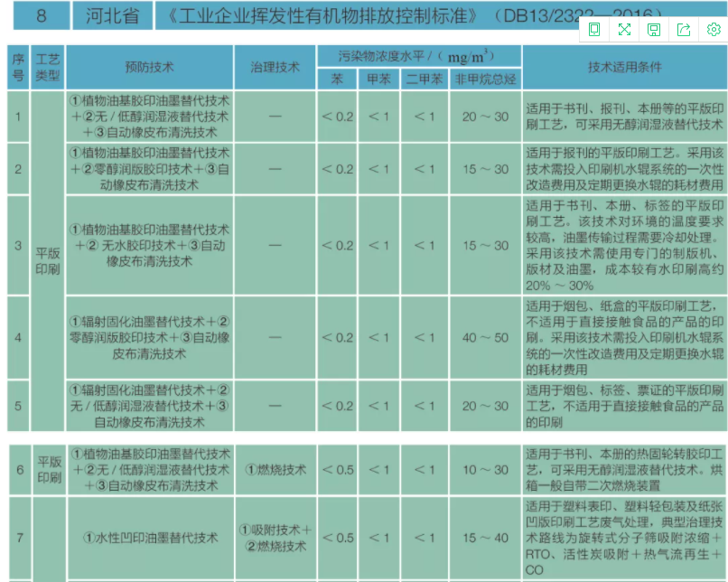Viewport: 728px width, 582px height.
Task: Click the '工艺类型' column header
Action: (x=48, y=68)
